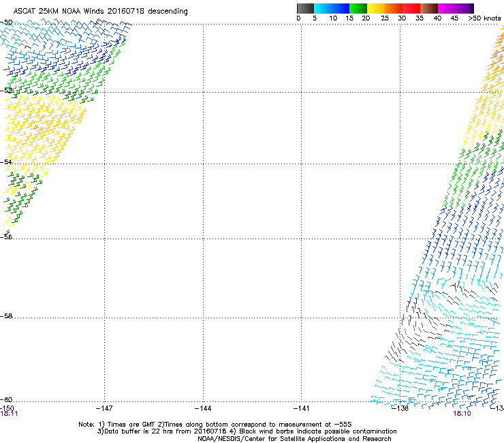Click the '-147' longitude axis label
The height and width of the screenshot is (443, 504).
tap(104, 408)
